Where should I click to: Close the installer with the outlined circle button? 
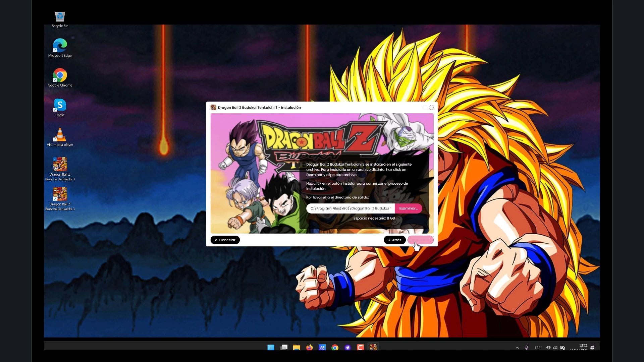[x=431, y=108]
